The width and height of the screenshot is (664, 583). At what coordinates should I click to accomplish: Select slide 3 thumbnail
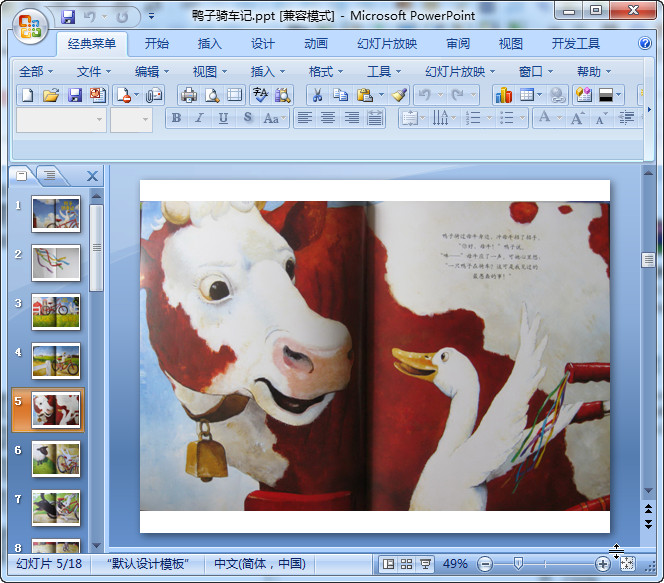coord(56,312)
